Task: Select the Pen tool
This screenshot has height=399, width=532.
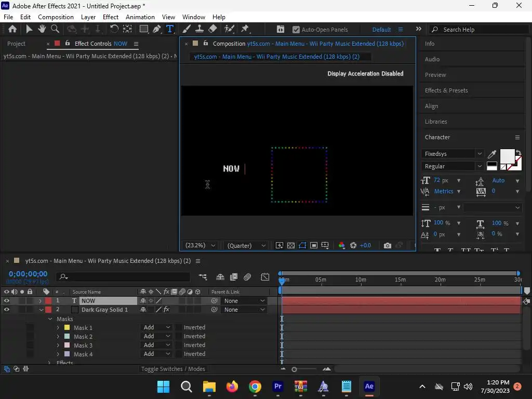Action: click(x=157, y=29)
